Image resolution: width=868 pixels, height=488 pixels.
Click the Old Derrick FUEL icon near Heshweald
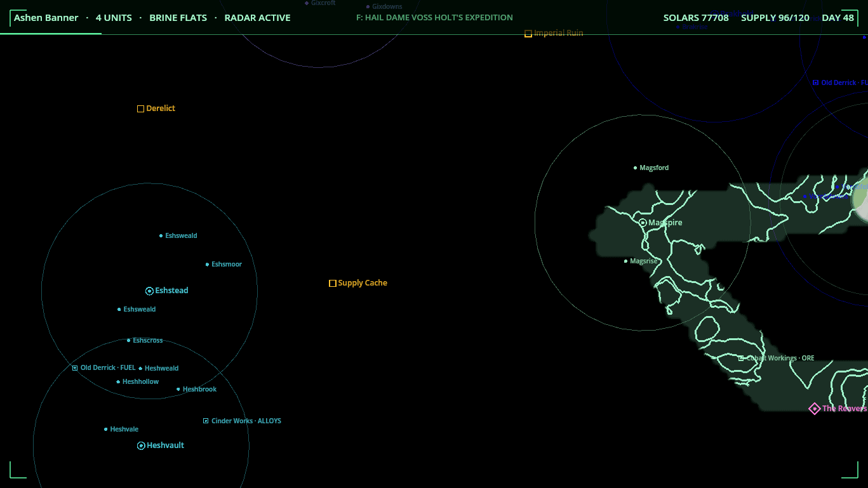[74, 368]
